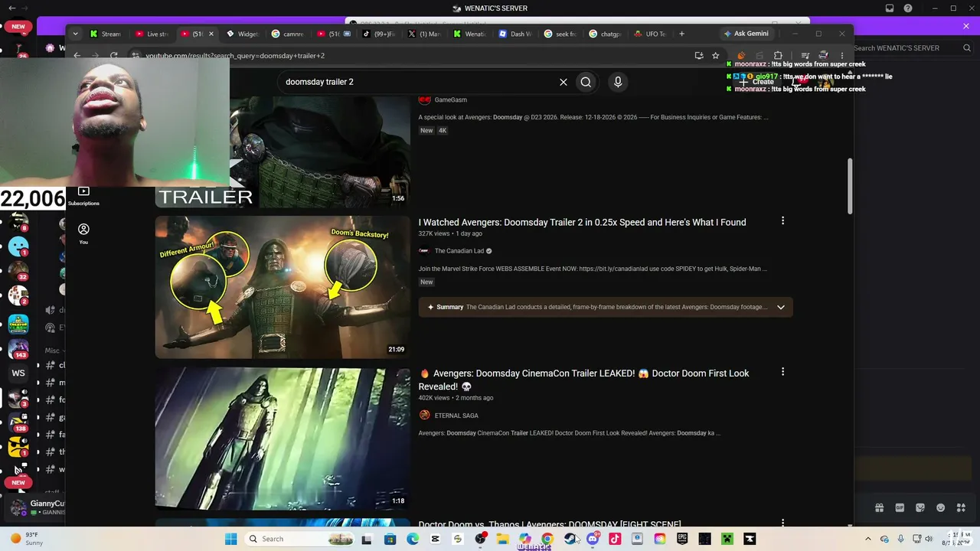Start voice search with the microphone icon
The image size is (980, 551).
coord(618,82)
